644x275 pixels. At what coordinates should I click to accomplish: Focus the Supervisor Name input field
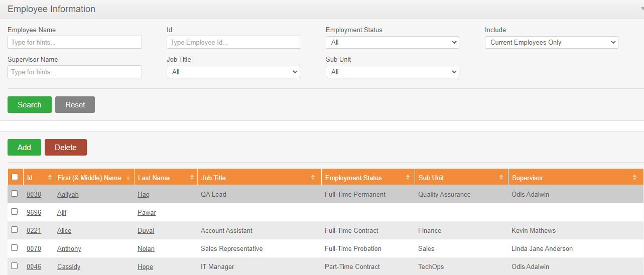75,72
